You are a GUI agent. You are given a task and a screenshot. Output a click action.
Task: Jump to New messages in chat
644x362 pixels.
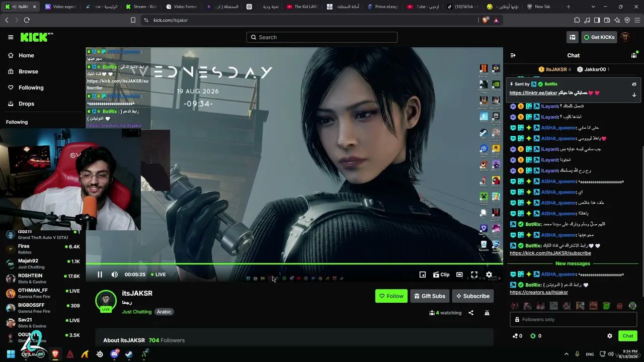573,263
